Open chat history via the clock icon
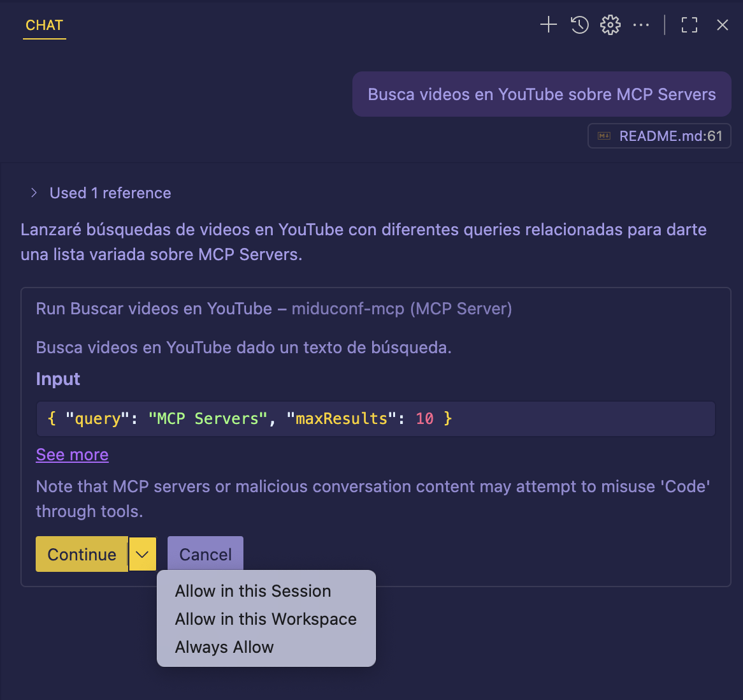 tap(579, 25)
